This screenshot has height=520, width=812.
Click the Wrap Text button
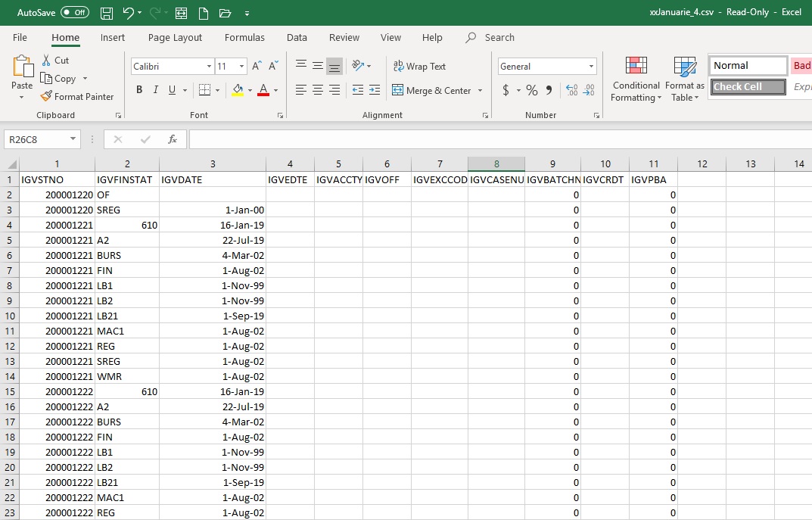point(419,67)
